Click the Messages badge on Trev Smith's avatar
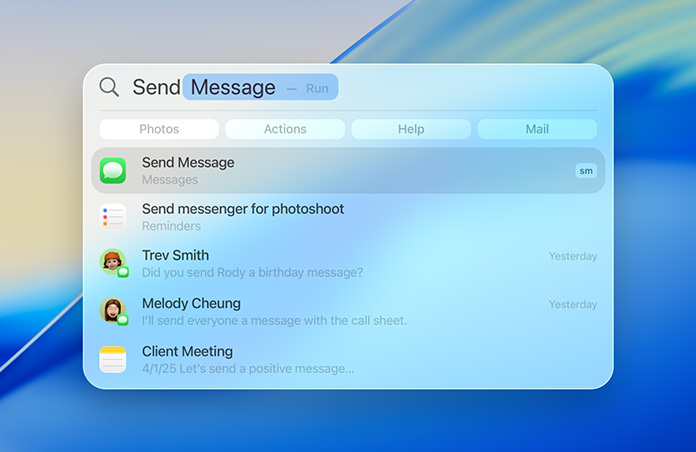This screenshot has width=696, height=452. (x=123, y=272)
